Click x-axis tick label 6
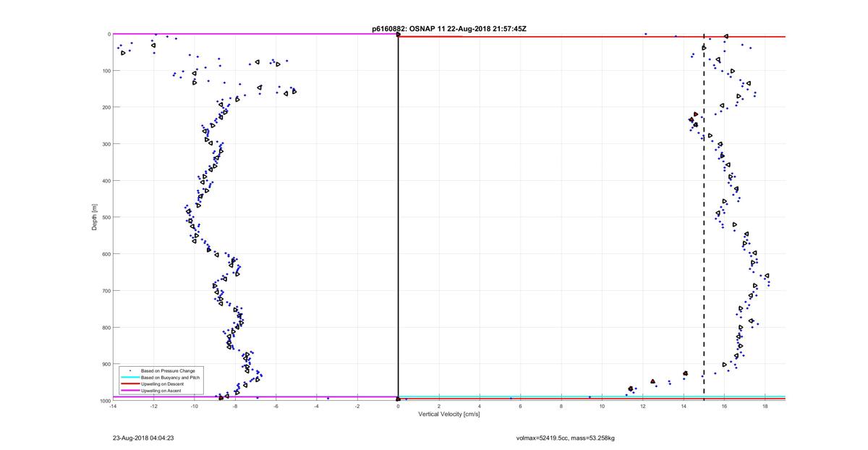The image size is (868, 450). 521,407
